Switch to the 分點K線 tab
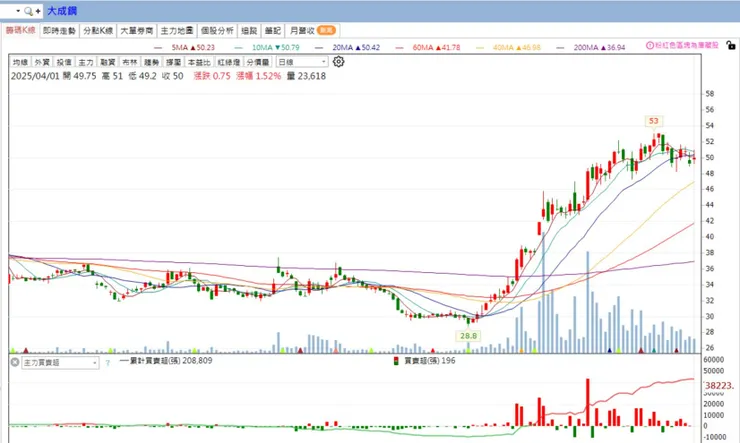 (98, 31)
